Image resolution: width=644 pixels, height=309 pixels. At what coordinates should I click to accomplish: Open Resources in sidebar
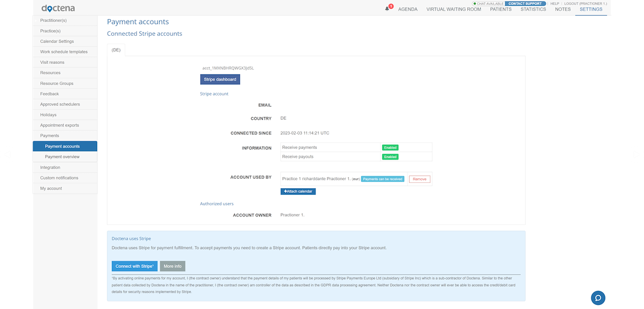tap(65, 73)
